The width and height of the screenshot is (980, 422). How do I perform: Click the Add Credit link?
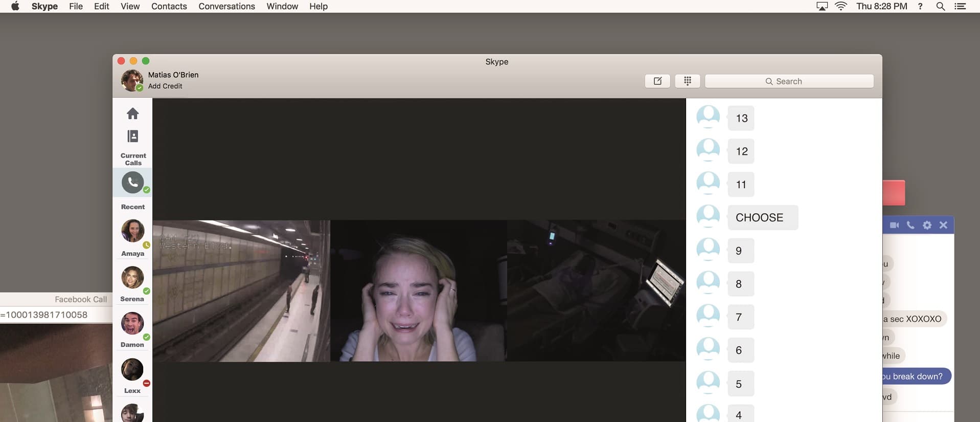coord(165,86)
